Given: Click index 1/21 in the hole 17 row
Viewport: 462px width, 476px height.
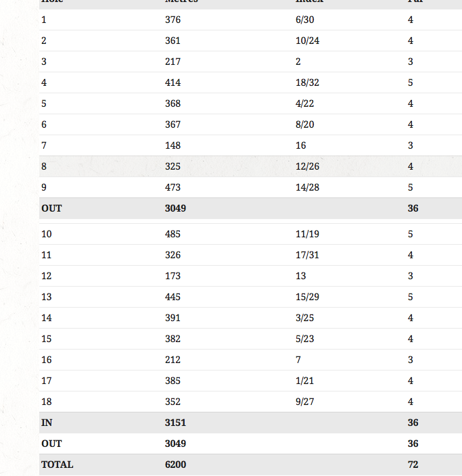Looking at the screenshot, I should tap(304, 381).
